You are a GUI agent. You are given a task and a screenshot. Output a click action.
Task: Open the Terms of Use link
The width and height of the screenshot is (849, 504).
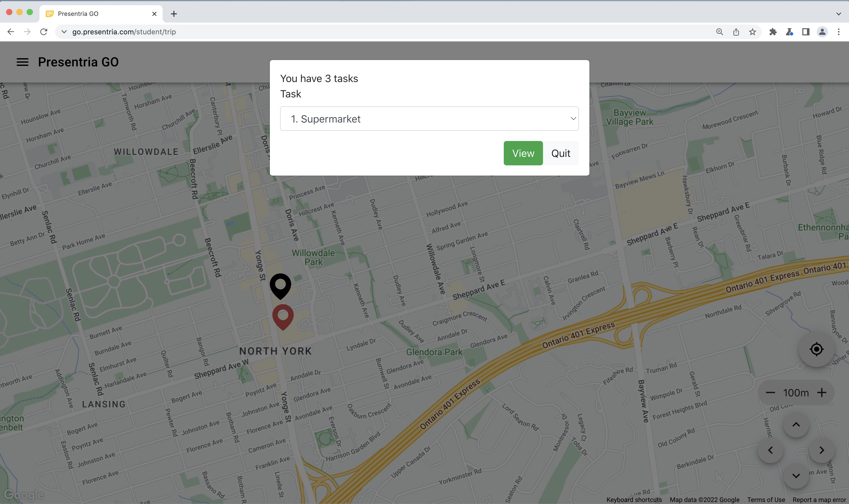[x=766, y=500]
